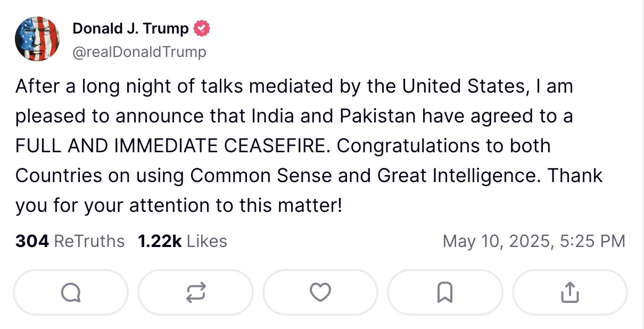Click the red verified badge

201,29
